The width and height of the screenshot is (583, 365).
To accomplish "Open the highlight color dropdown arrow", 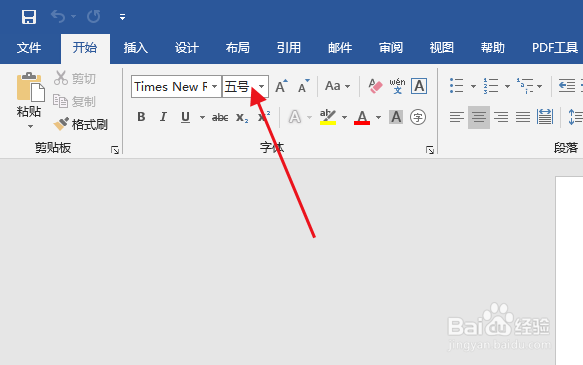I will pos(345,117).
